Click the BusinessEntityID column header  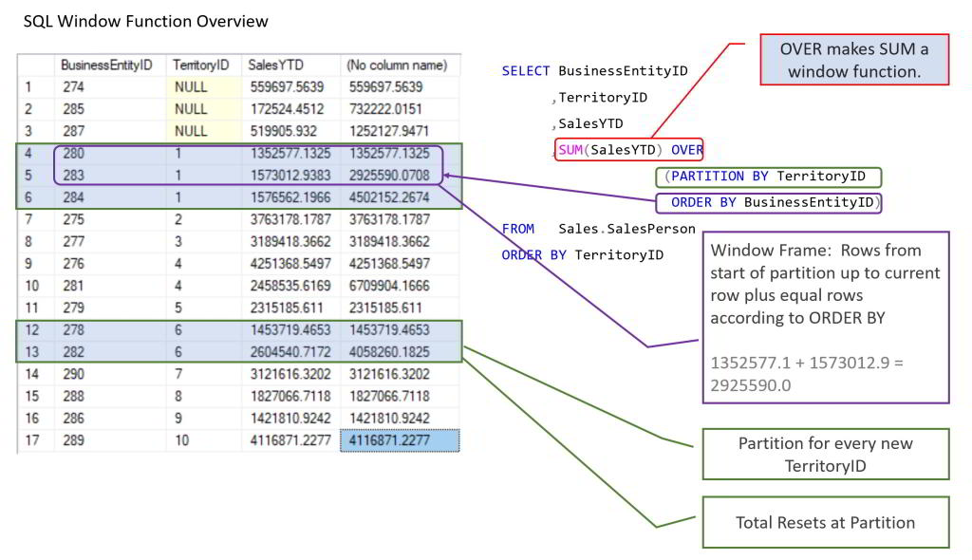coord(106,65)
